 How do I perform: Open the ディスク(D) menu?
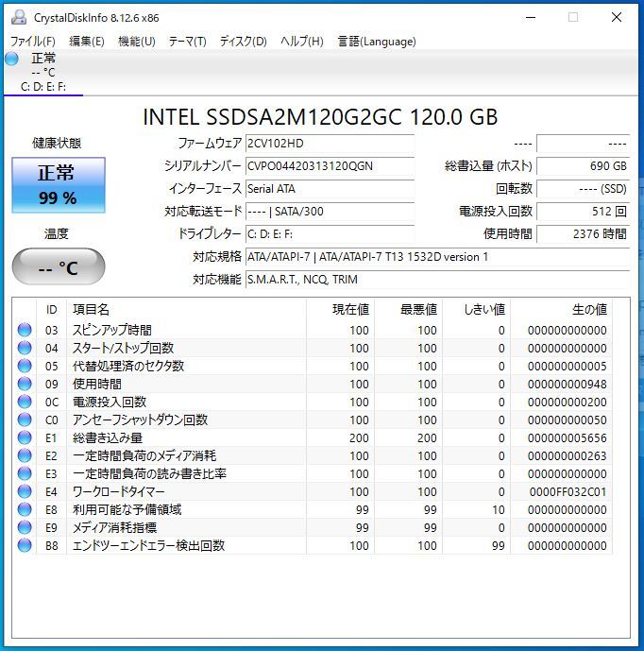[x=243, y=42]
